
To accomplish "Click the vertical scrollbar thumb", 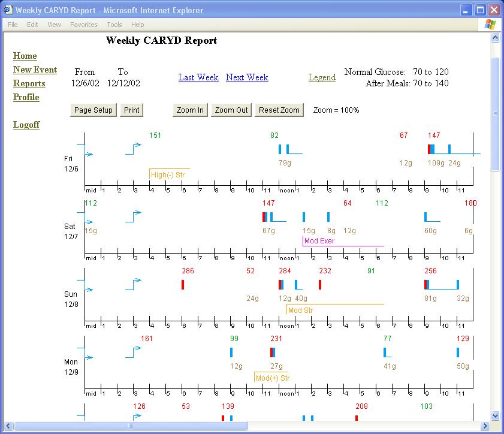I will [496, 114].
